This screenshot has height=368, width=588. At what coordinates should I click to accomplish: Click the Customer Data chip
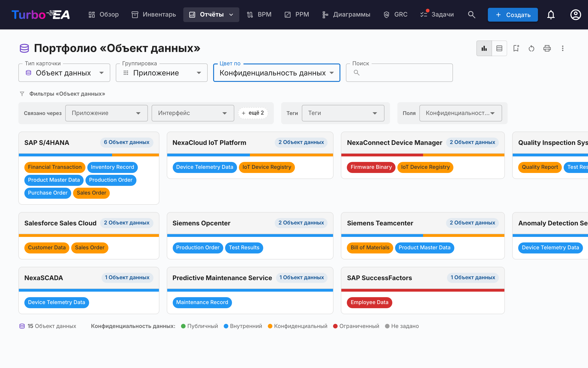tap(47, 248)
